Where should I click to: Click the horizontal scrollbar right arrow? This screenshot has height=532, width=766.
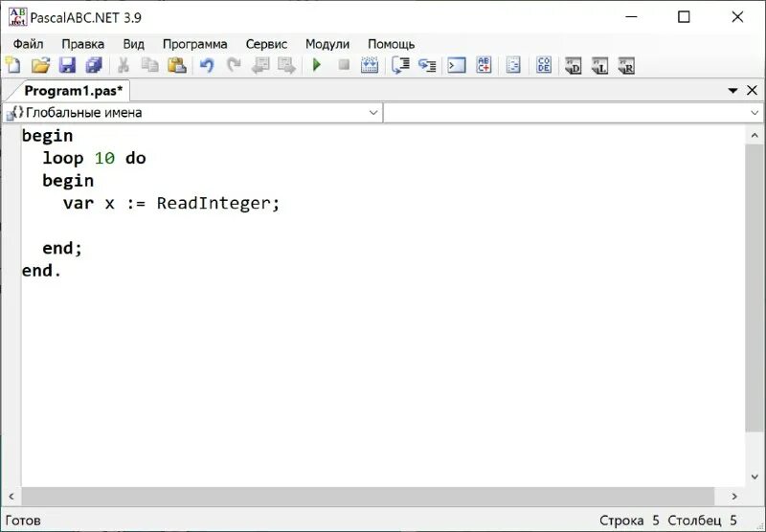[x=734, y=497]
